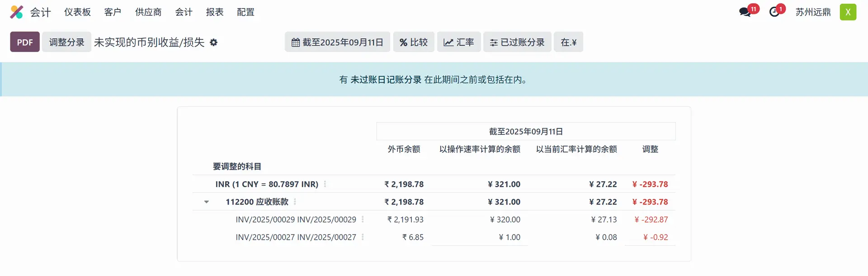This screenshot has height=276, width=868.
Task: Open the activities clock icon
Action: coord(774,12)
